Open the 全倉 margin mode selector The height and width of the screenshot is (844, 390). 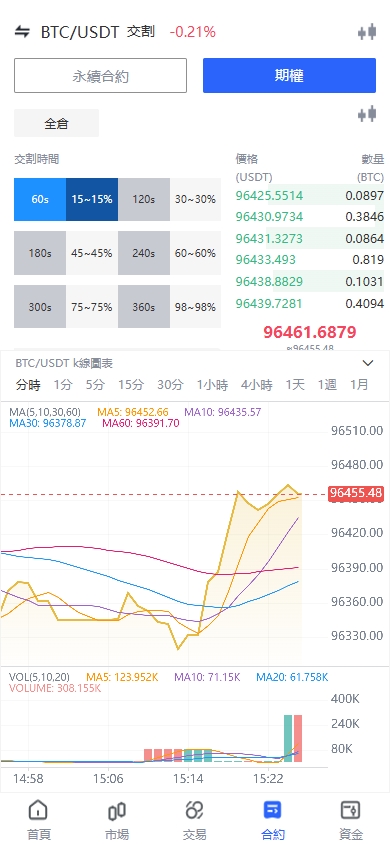[56, 123]
